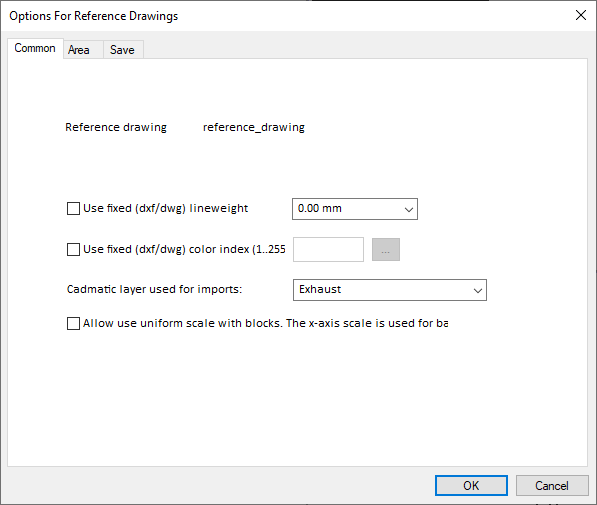This screenshot has width=597, height=505.
Task: Expand lineweight list using its chevron arrow
Action: click(x=409, y=209)
